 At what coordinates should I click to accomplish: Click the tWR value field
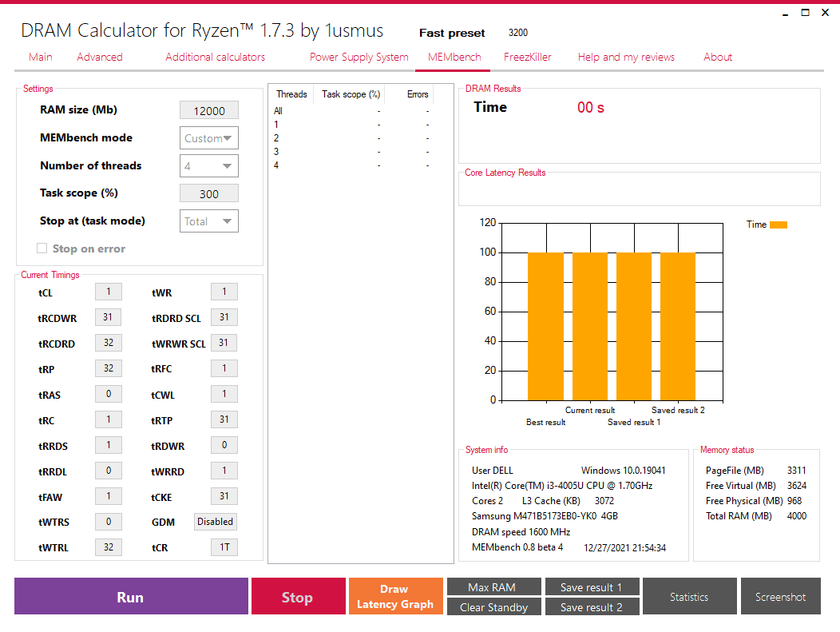pyautogui.click(x=224, y=292)
